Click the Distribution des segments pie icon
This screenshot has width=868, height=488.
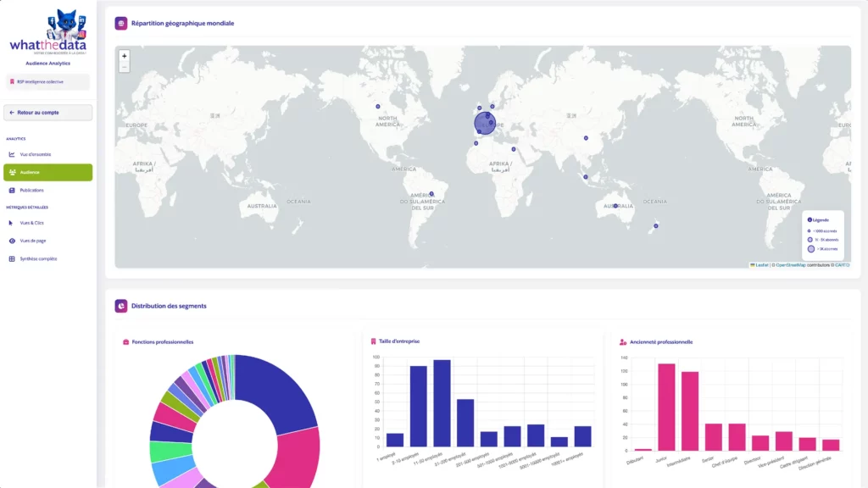(121, 306)
